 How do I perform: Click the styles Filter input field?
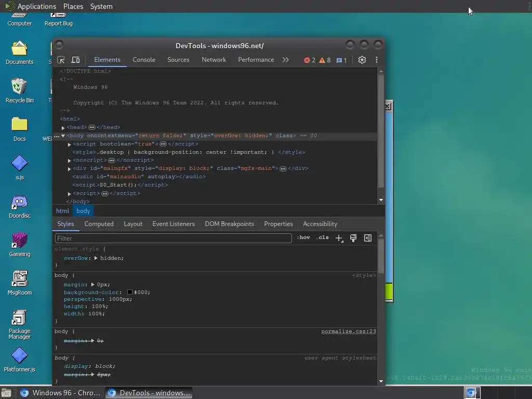point(174,238)
